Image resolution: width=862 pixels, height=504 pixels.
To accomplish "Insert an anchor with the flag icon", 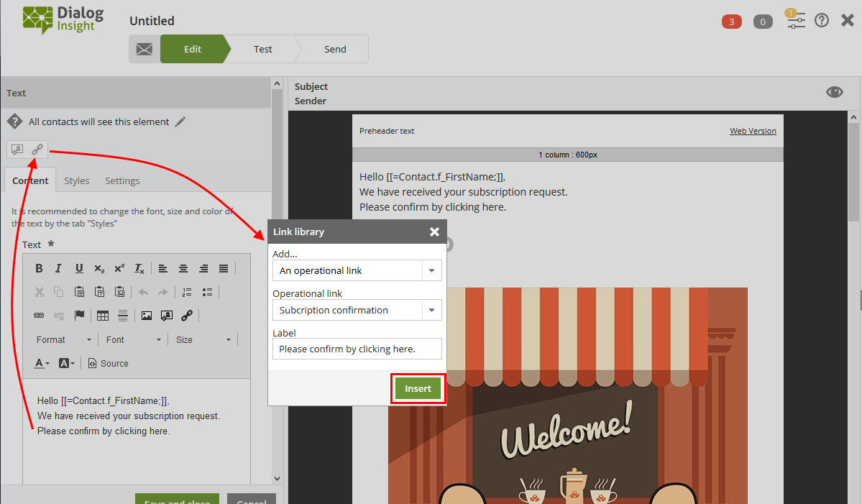I will pos(79,316).
